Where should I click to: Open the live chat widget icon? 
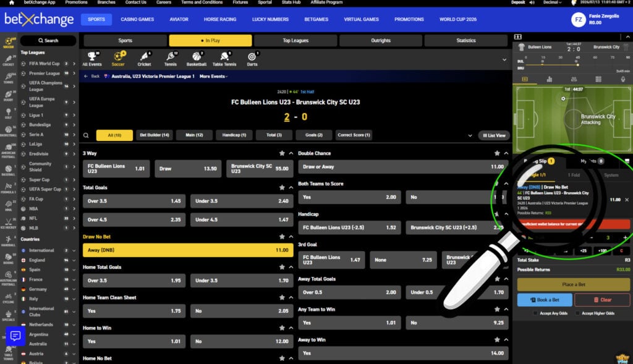point(15,336)
